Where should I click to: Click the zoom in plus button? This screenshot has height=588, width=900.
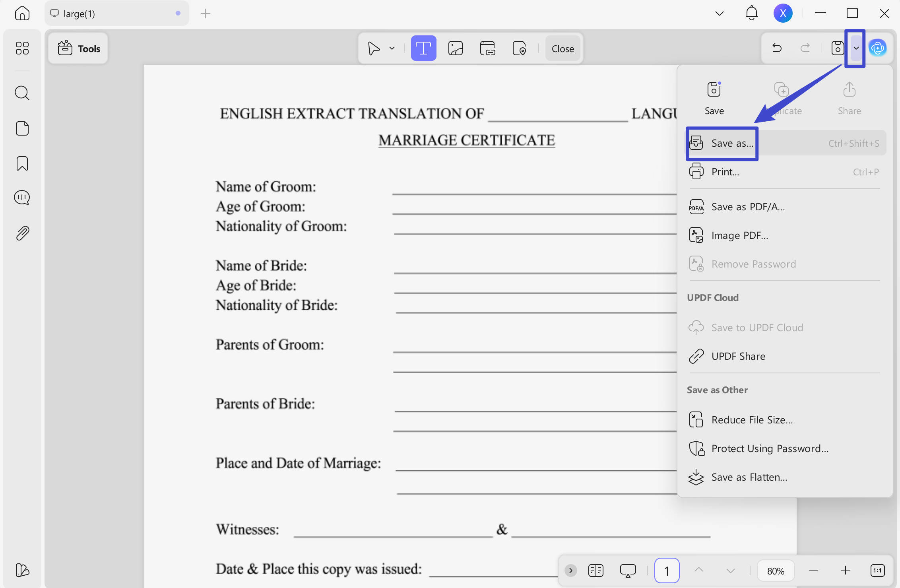click(x=845, y=571)
